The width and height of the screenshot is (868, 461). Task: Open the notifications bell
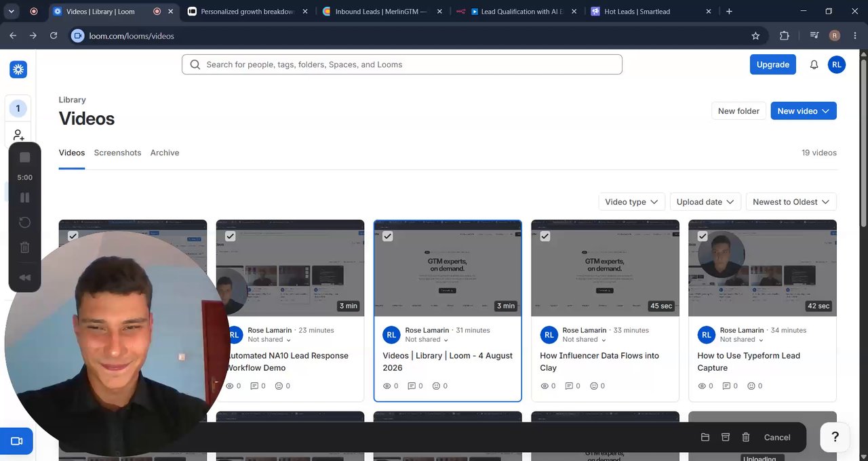[814, 64]
